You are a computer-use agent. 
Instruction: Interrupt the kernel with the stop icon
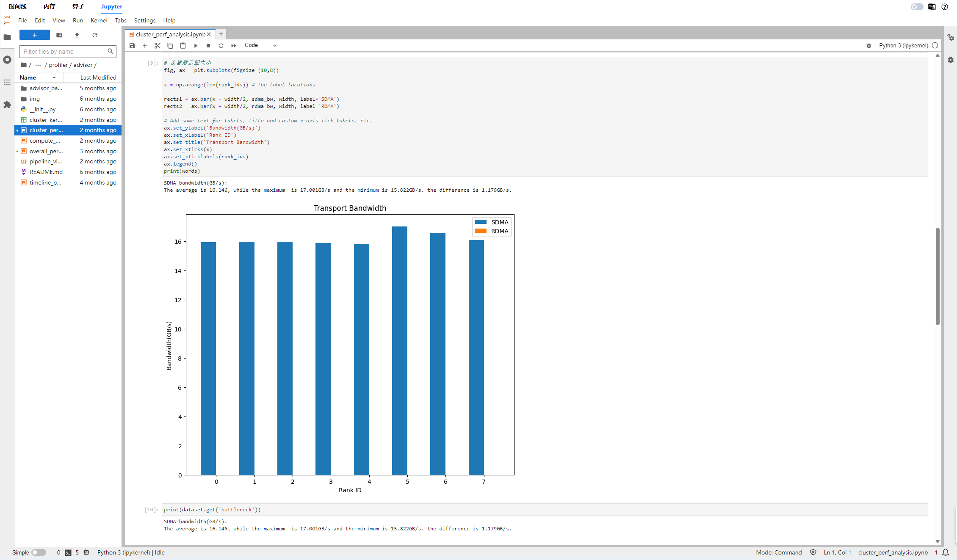(x=208, y=46)
